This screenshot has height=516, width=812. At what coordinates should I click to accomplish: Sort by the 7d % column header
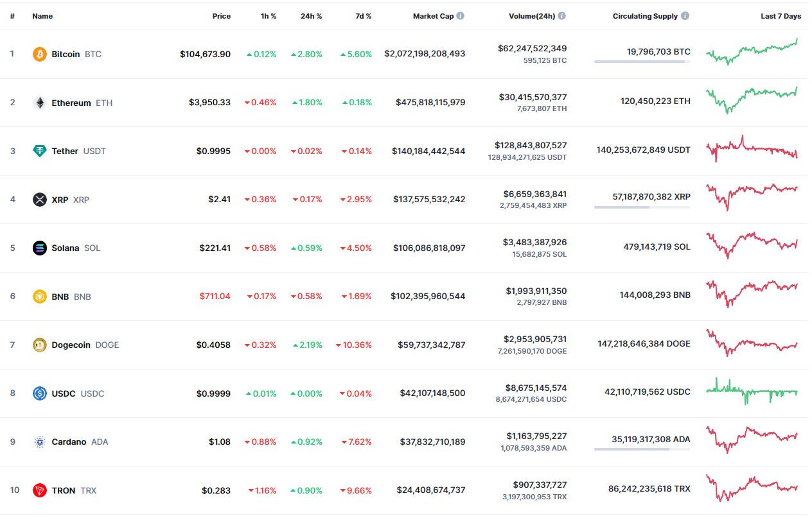click(362, 16)
